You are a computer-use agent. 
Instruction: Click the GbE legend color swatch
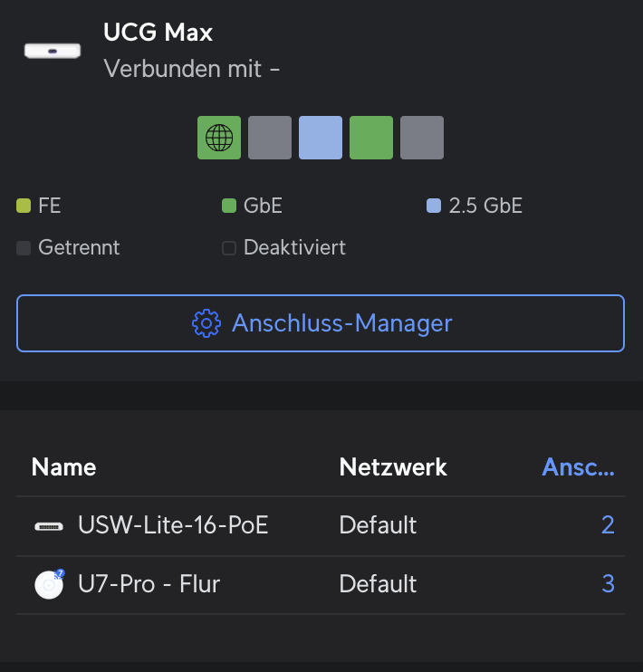click(229, 206)
